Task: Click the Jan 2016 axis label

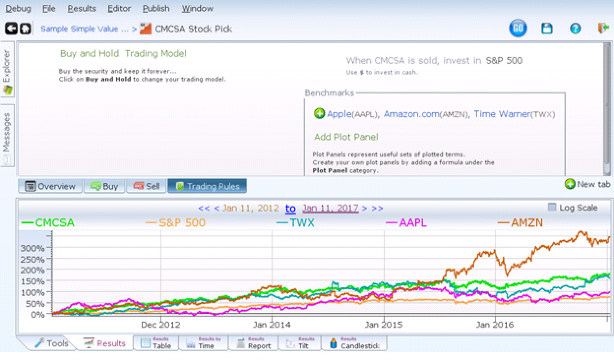Action: coord(495,325)
